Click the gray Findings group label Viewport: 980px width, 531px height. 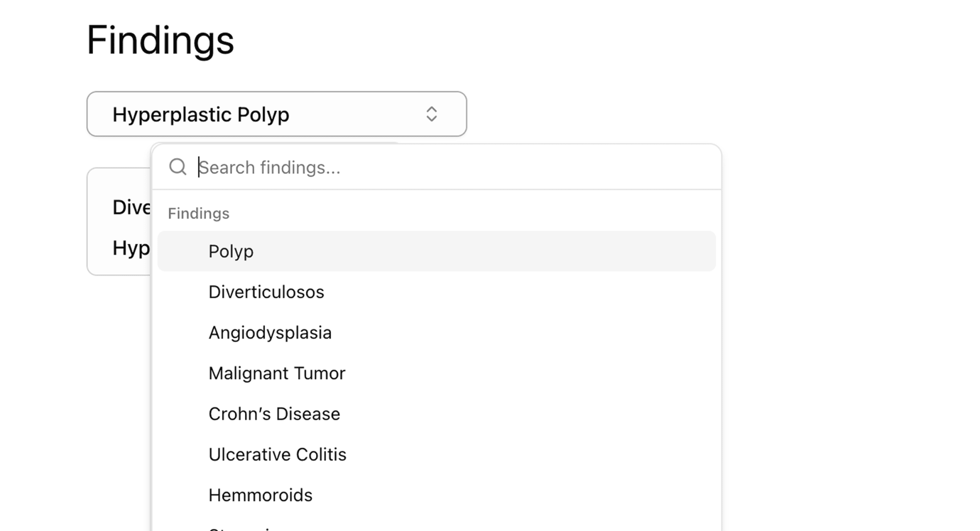pyautogui.click(x=198, y=213)
